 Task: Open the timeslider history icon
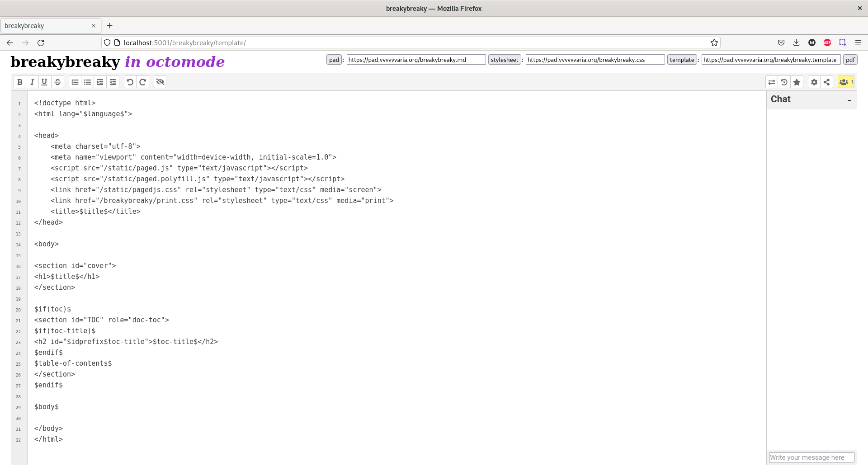point(784,82)
